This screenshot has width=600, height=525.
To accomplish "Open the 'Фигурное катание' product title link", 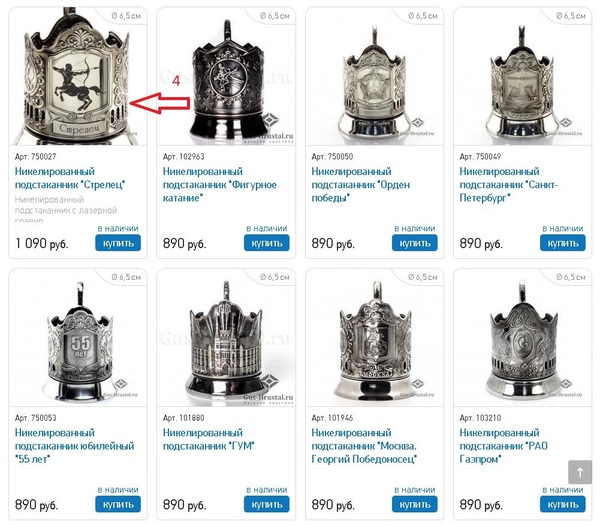I will click(220, 184).
